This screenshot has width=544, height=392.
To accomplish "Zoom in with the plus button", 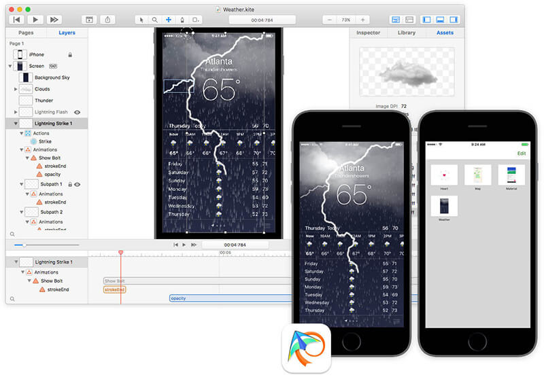I will click(362, 20).
